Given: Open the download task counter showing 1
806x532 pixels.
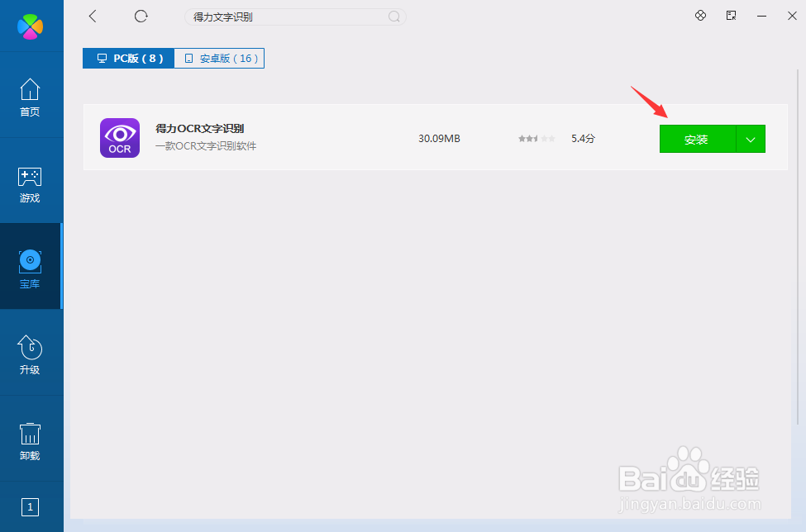Looking at the screenshot, I should tap(30, 507).
